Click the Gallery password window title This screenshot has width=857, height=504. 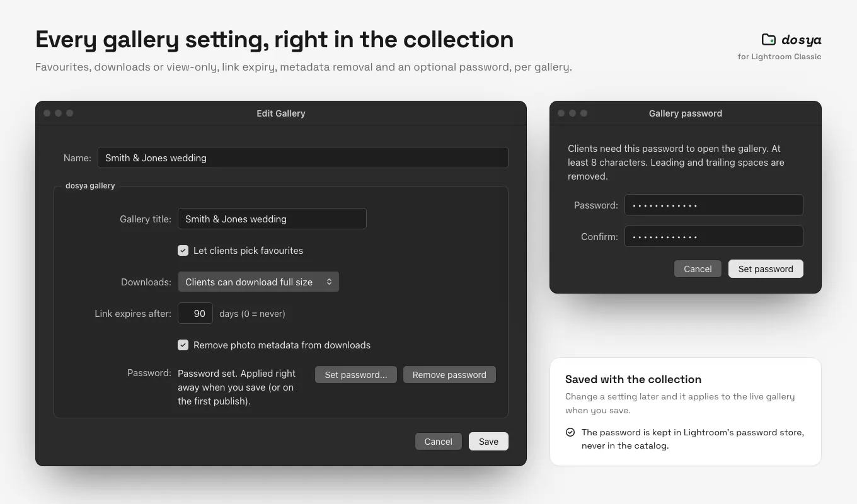[x=686, y=113]
